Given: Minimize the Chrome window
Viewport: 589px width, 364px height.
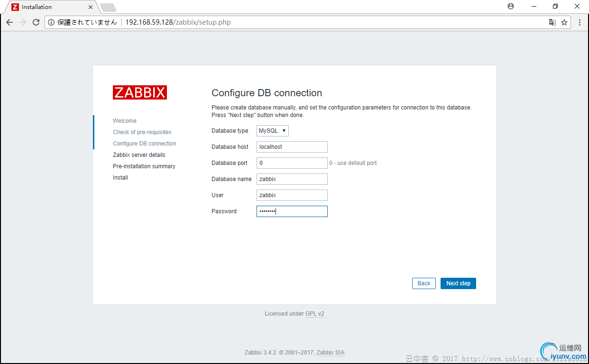Looking at the screenshot, I should (x=533, y=6).
